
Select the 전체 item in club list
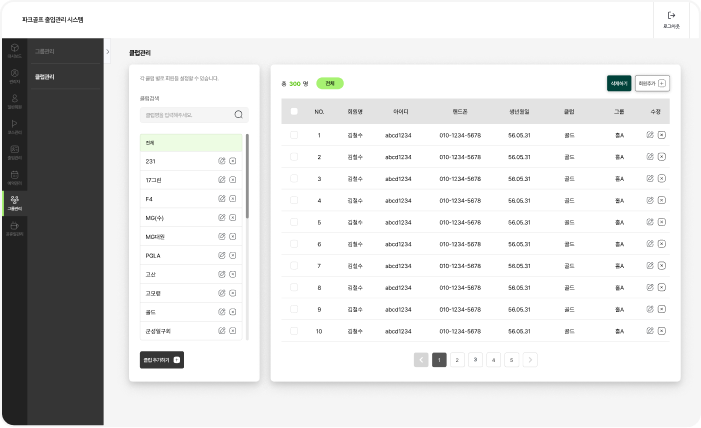pos(190,143)
